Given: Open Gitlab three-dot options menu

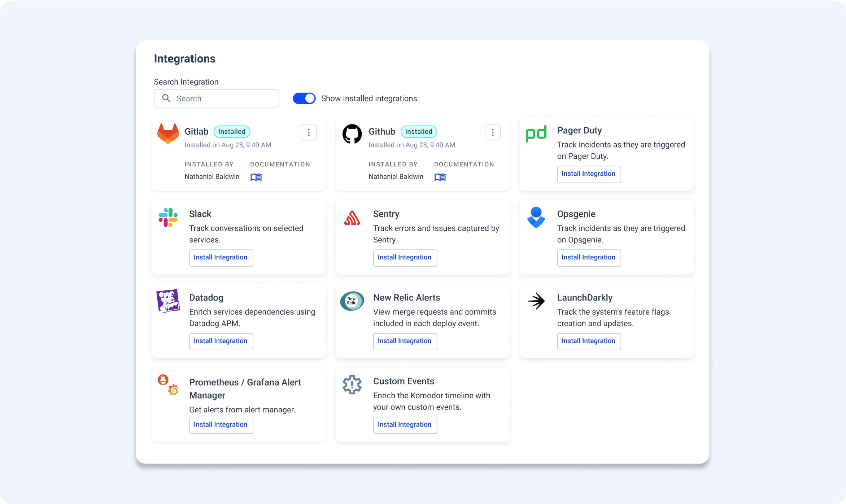Looking at the screenshot, I should [x=309, y=132].
